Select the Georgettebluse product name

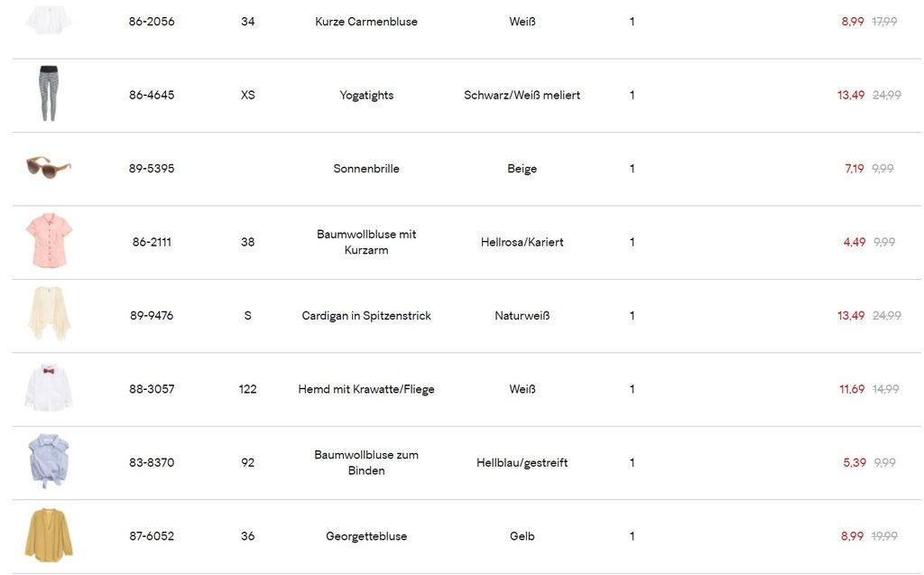coord(366,536)
